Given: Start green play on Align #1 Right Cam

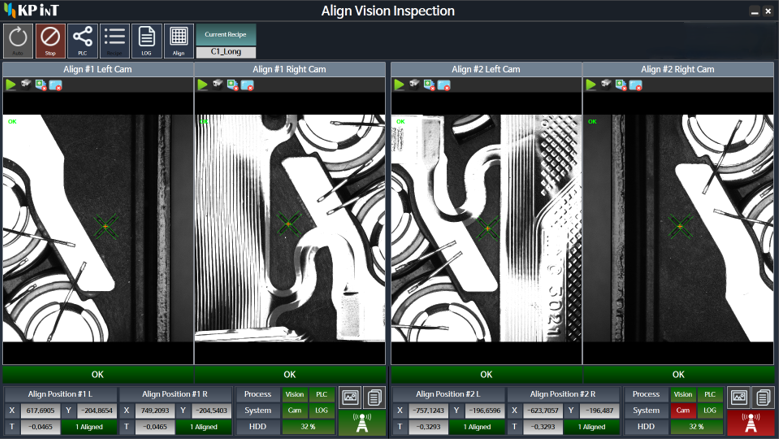Looking at the screenshot, I should coord(202,85).
